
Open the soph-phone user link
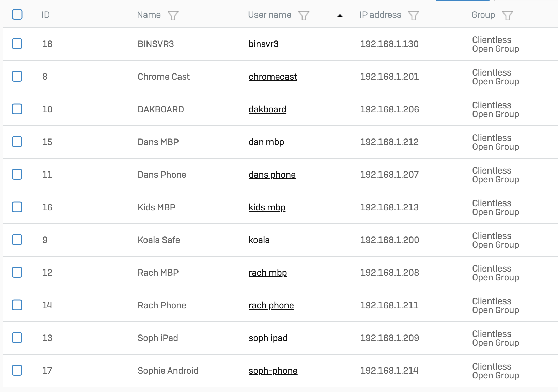(x=273, y=371)
